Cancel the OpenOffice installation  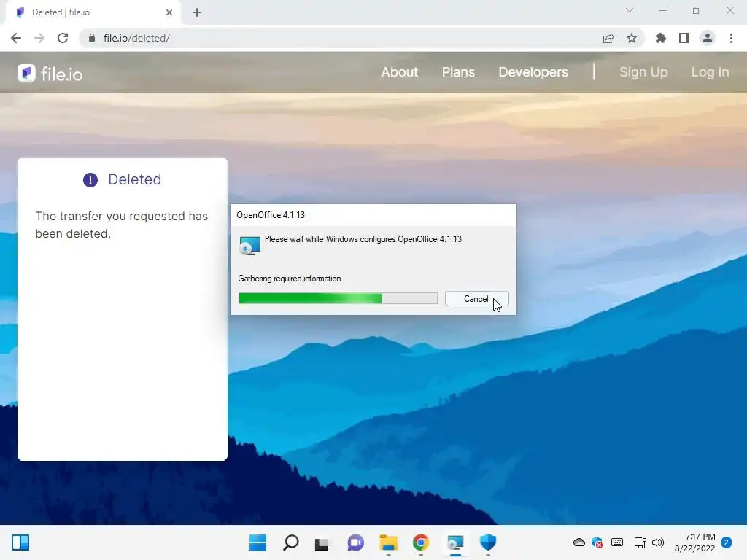[x=477, y=299]
